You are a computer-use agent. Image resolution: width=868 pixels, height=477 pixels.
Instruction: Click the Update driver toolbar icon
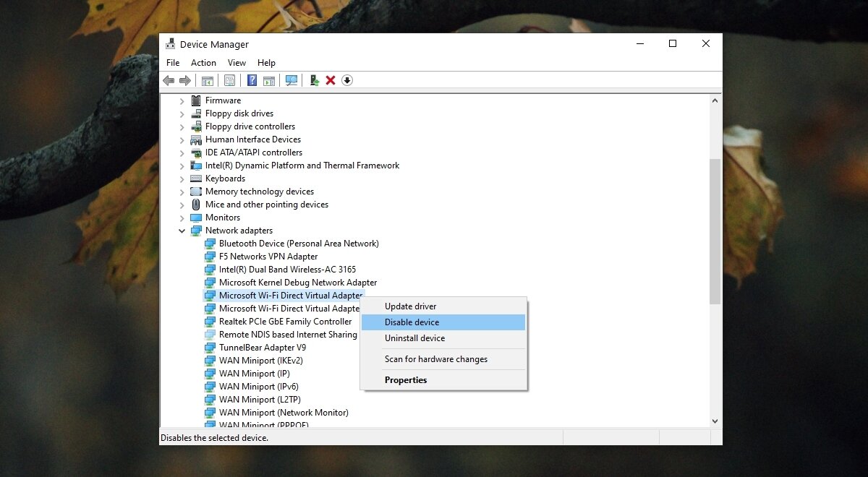pyautogui.click(x=313, y=80)
